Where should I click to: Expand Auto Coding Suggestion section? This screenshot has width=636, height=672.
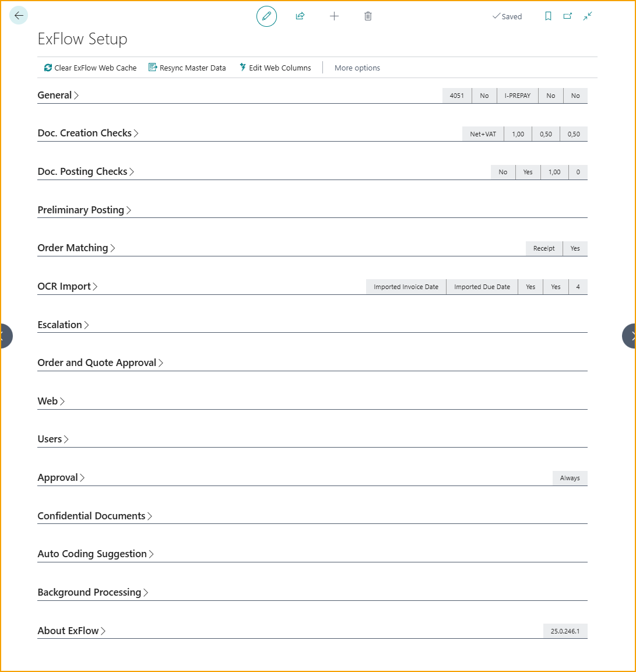point(96,554)
